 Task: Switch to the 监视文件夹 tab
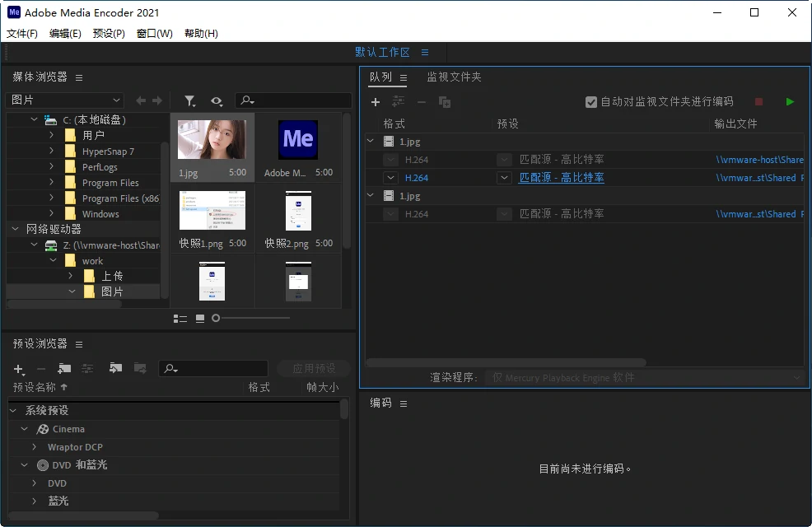454,77
